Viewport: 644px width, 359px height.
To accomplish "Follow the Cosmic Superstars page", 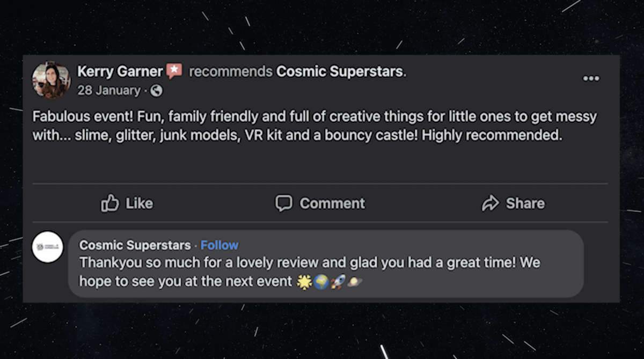I will coord(219,245).
